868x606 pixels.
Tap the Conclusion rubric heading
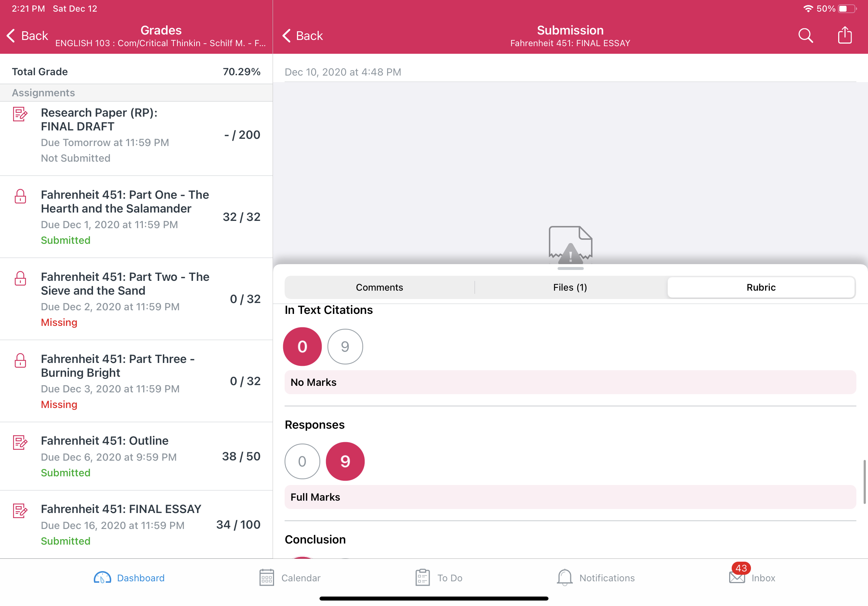(x=315, y=539)
